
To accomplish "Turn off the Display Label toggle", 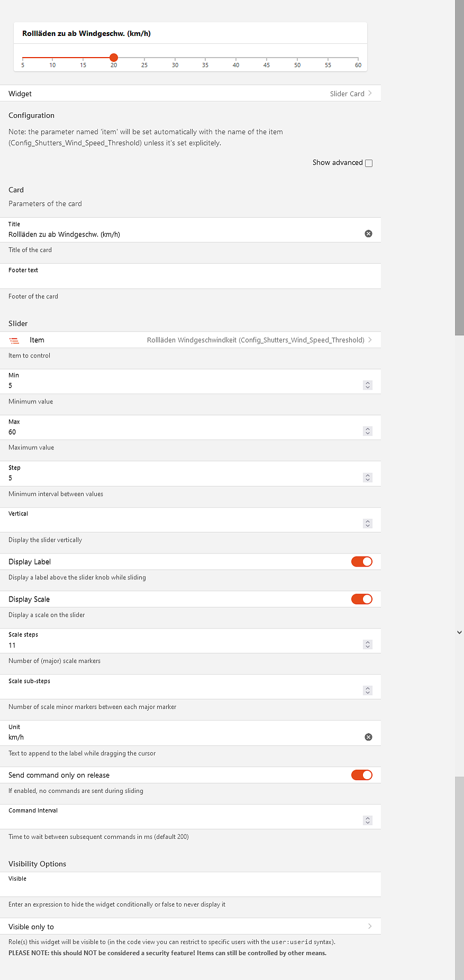I will [362, 561].
